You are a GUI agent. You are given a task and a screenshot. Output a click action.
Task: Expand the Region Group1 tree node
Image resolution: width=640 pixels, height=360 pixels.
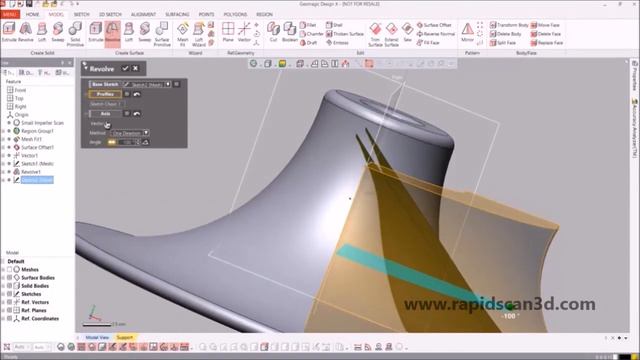[3, 131]
